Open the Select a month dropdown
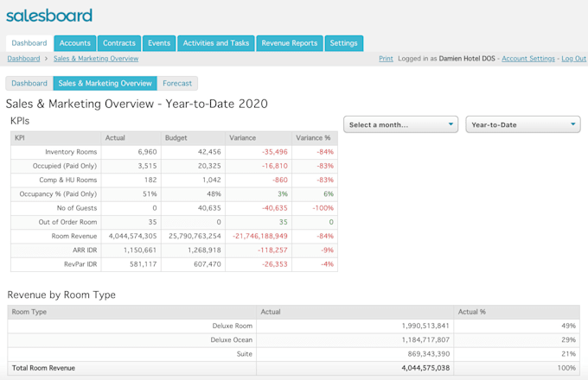The height and width of the screenshot is (380, 588). (x=401, y=124)
